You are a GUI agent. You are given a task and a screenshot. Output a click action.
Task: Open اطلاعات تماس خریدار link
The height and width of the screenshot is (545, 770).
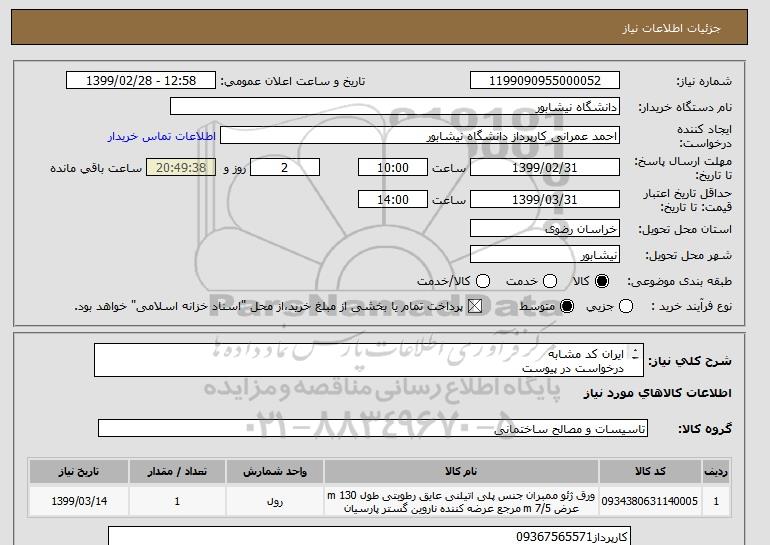coord(162,136)
